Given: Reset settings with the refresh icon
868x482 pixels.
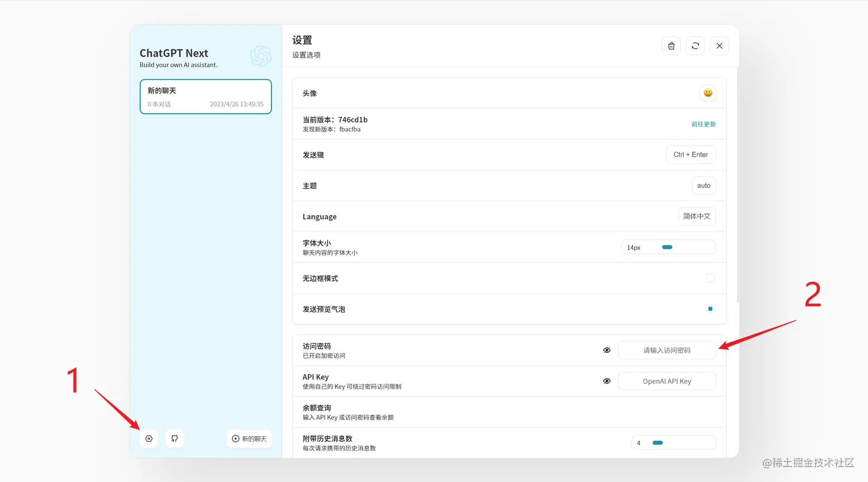Looking at the screenshot, I should point(695,46).
